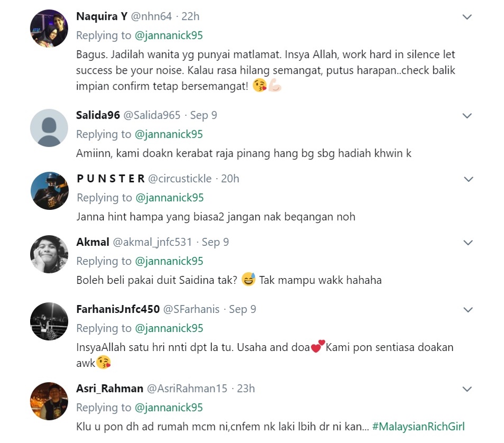Image resolution: width=504 pixels, height=443 pixels.
Task: Open the #MalaysianRichGirl hashtag link
Action: pyautogui.click(x=418, y=427)
